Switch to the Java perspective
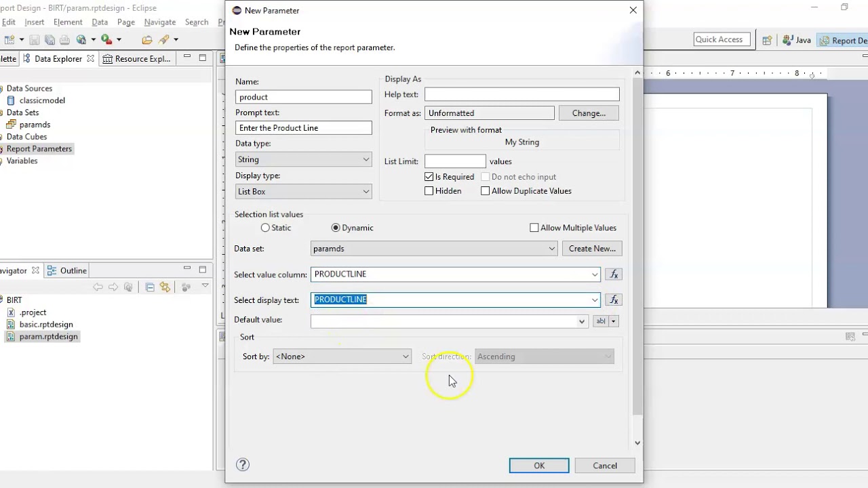 coord(797,40)
